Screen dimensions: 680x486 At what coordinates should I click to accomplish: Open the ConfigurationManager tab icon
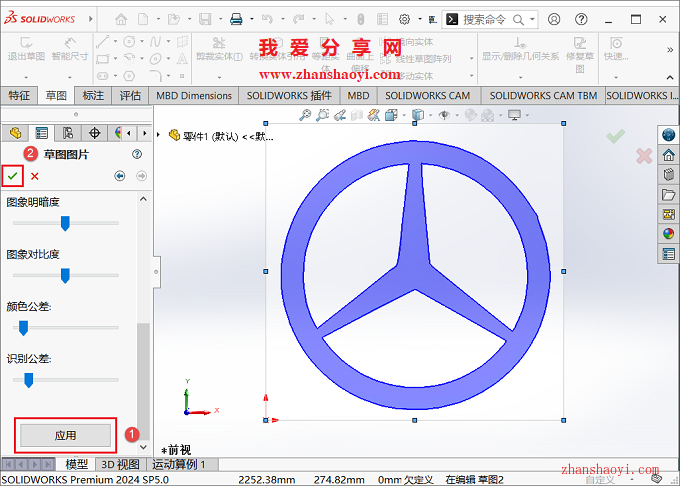(68, 133)
